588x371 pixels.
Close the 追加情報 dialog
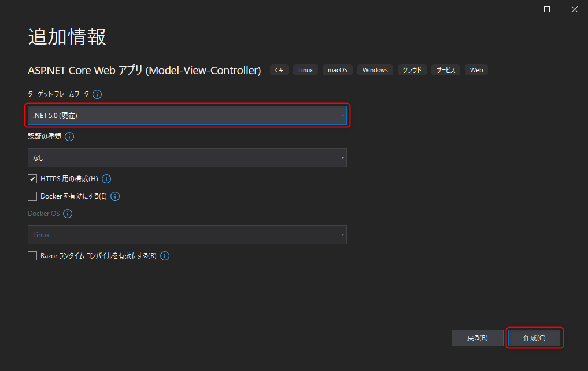point(575,9)
